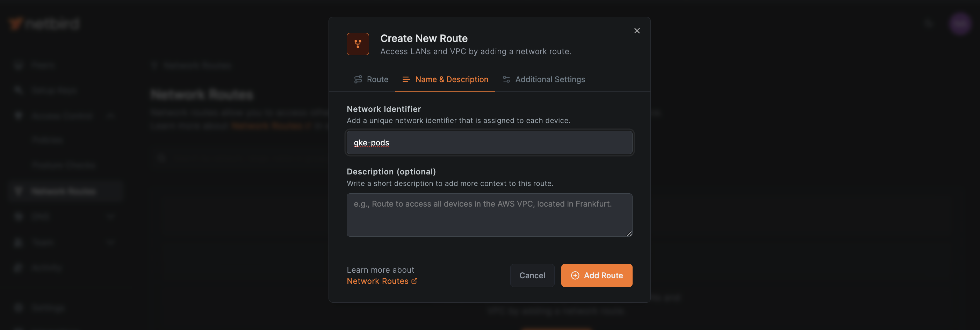Click the plus icon inside Add Route button
The height and width of the screenshot is (330, 980).
[575, 275]
